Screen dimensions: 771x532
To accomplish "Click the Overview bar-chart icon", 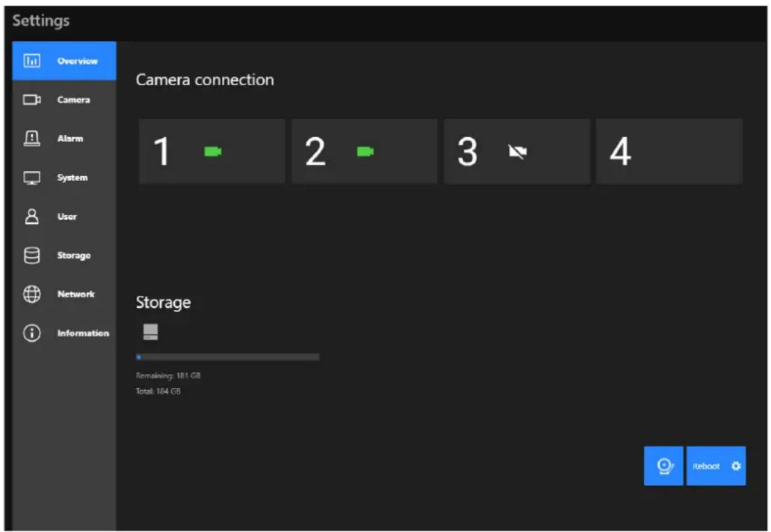I will [x=32, y=61].
